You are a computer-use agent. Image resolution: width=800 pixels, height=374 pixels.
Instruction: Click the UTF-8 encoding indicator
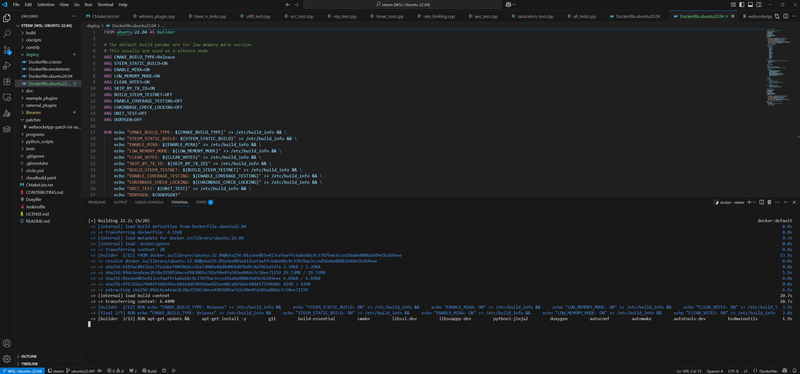tap(734, 371)
